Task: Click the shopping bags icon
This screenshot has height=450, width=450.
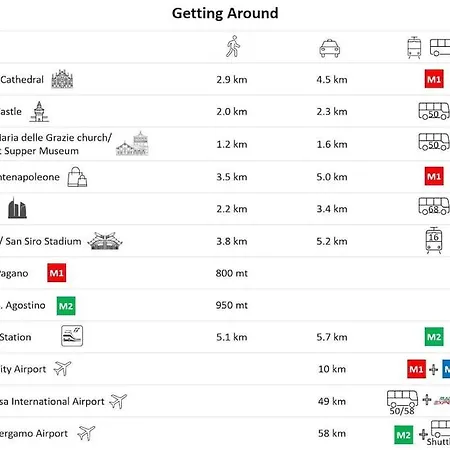Action: pos(77,177)
